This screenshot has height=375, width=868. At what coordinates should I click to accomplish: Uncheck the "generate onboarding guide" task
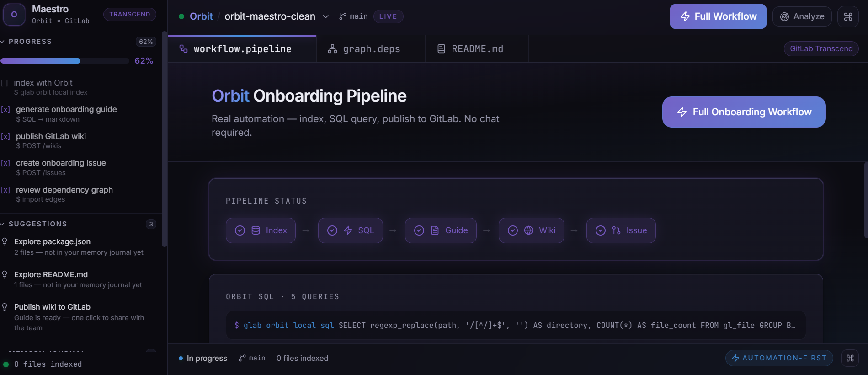coord(5,109)
